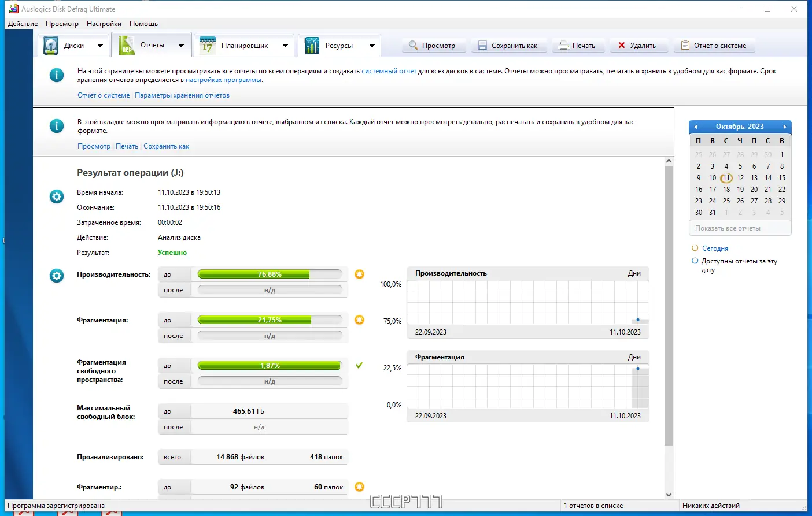The height and width of the screenshot is (516, 812).
Task: Click the gear icon next to Время начала
Action: (x=57, y=197)
